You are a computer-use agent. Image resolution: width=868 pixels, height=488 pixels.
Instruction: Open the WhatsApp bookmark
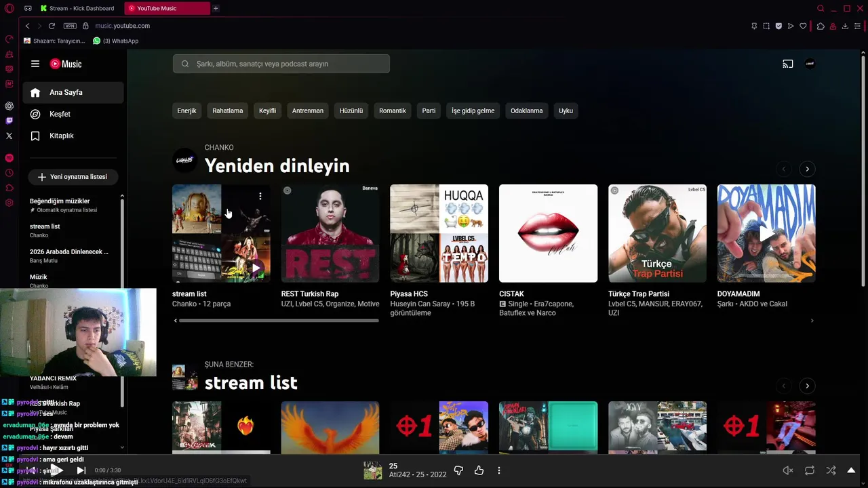(x=116, y=41)
